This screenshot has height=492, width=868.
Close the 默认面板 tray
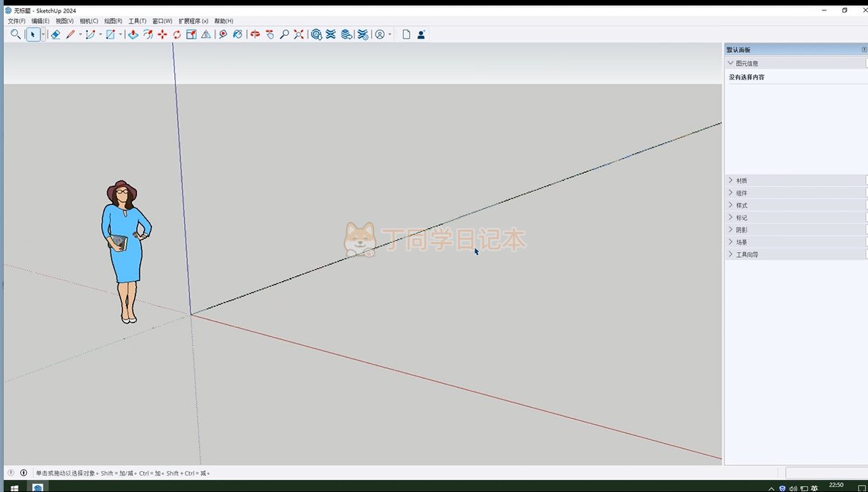tap(864, 50)
